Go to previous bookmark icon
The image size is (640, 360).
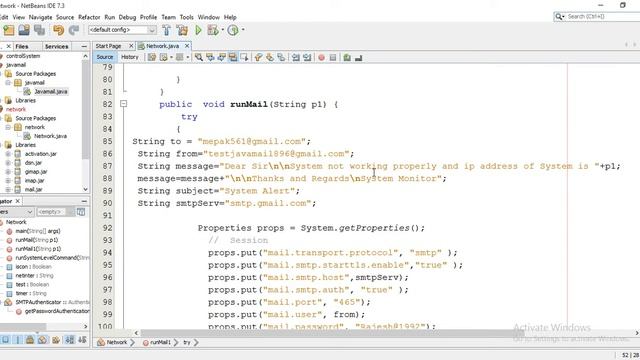click(258, 58)
